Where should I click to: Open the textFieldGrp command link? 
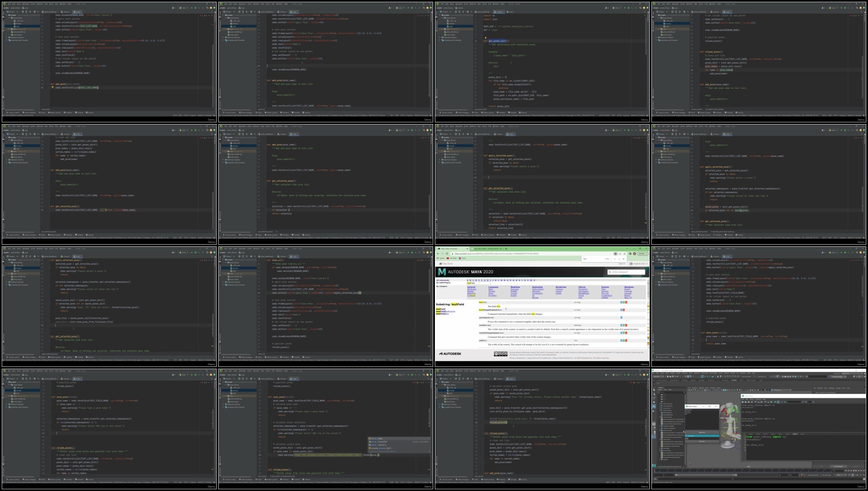pos(442,314)
